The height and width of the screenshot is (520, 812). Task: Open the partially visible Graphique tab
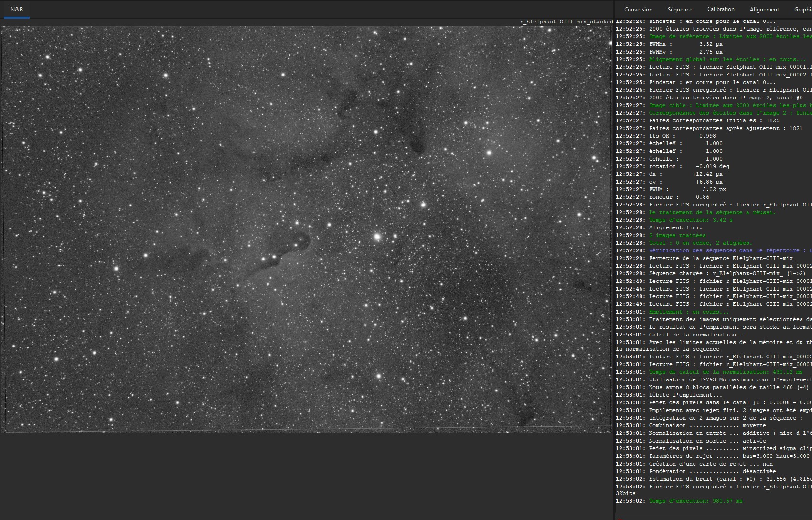[x=802, y=10]
